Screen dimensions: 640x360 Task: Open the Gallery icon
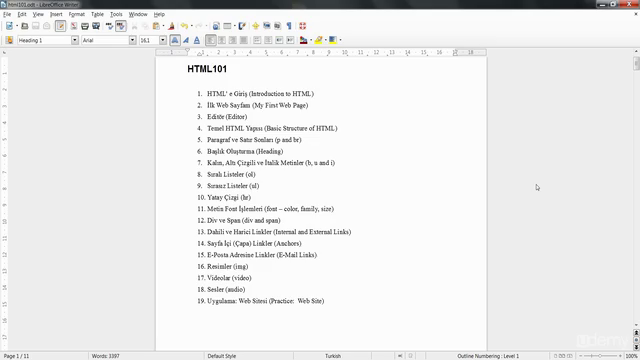(267, 26)
